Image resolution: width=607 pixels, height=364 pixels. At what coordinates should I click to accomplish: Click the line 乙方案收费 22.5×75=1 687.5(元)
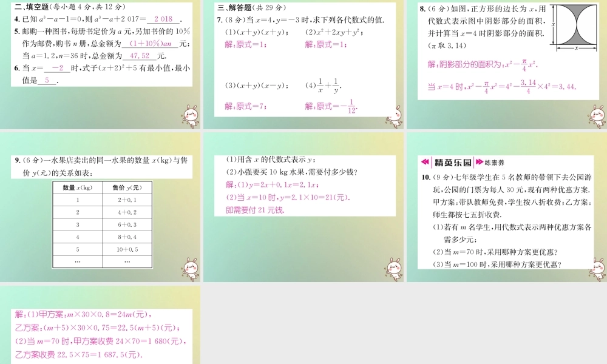point(78,355)
